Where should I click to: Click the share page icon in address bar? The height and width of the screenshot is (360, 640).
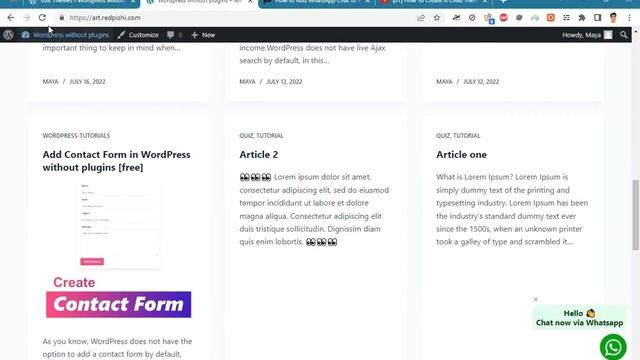pos(421,18)
